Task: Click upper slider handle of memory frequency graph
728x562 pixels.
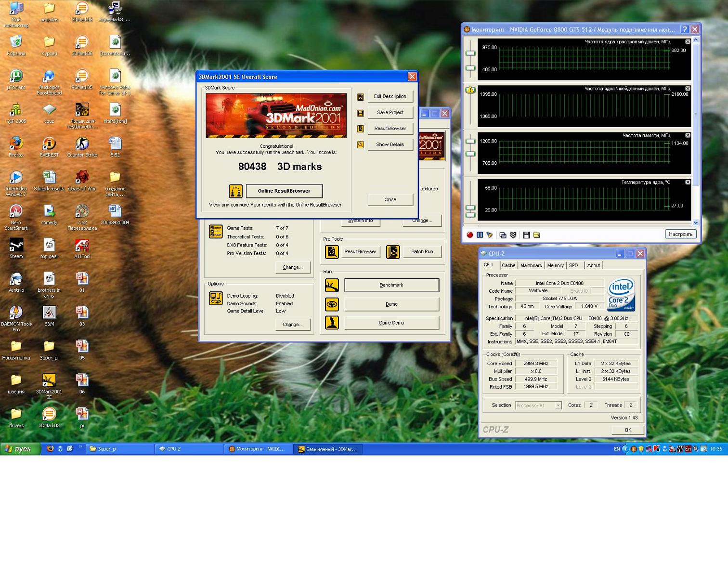Action: point(470,141)
